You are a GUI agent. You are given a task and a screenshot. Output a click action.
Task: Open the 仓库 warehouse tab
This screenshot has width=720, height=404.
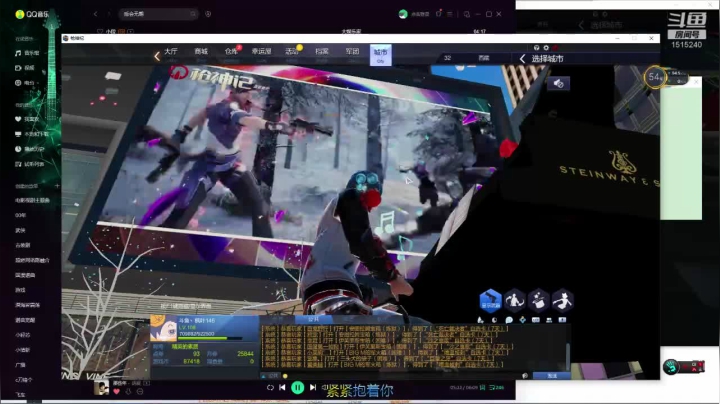(x=231, y=51)
